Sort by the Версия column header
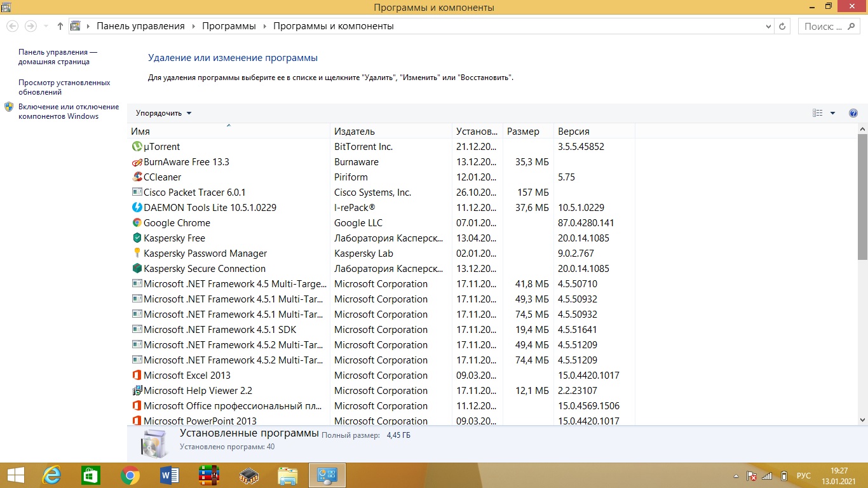 pos(594,132)
